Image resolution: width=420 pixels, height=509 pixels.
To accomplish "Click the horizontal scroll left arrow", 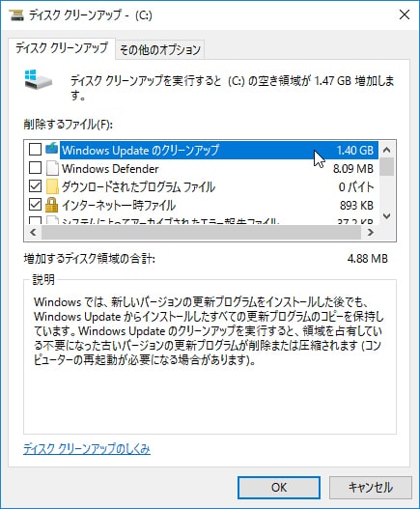I will click(x=33, y=232).
